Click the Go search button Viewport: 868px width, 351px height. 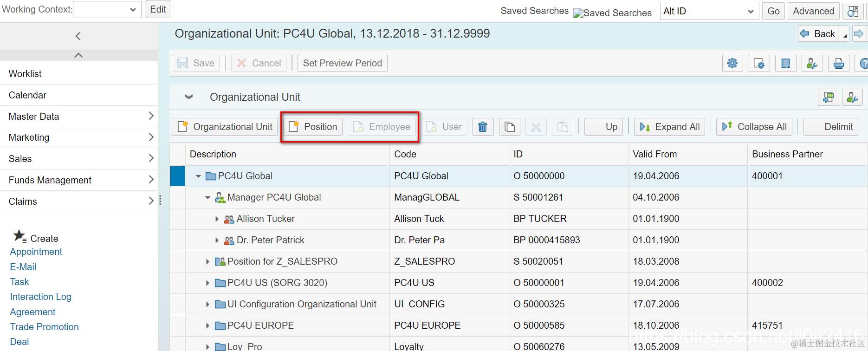tap(773, 11)
